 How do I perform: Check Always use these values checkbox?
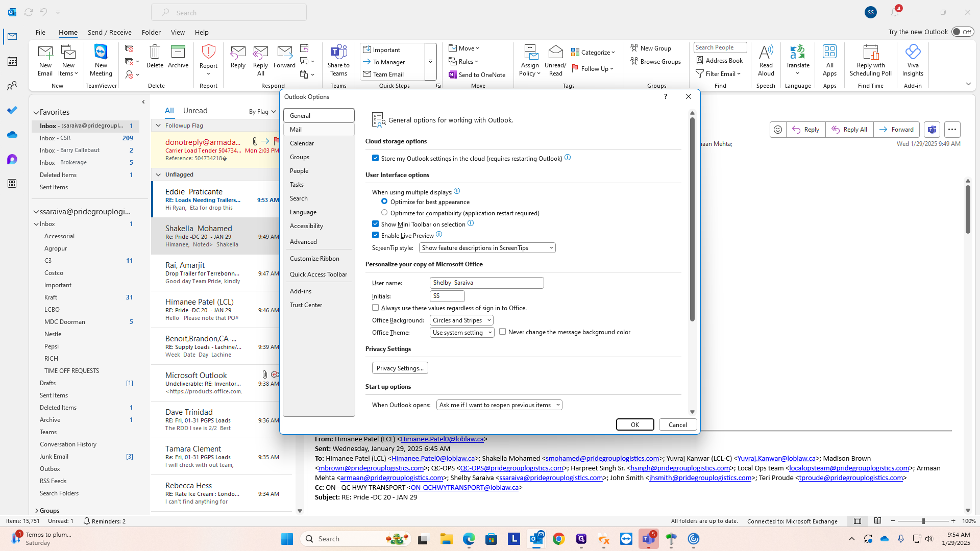click(x=375, y=308)
